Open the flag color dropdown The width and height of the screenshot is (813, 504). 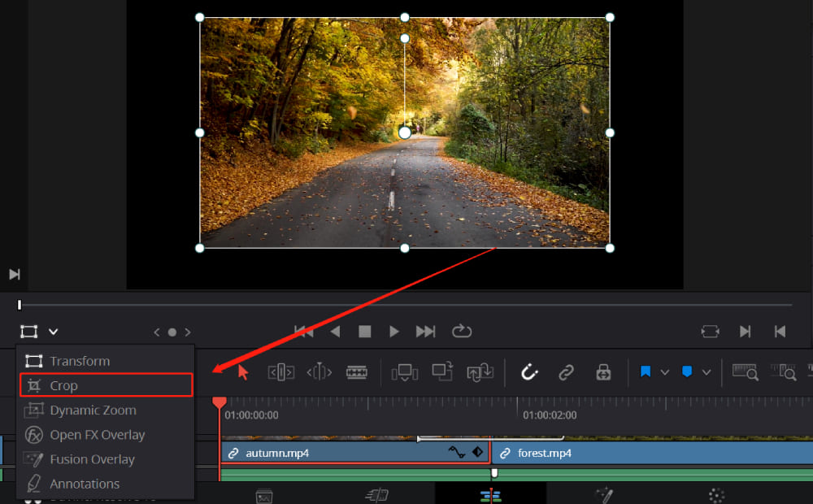[665, 371]
